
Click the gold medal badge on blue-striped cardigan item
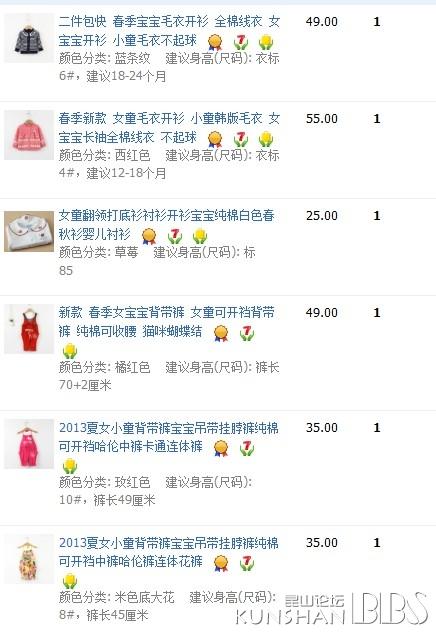(x=215, y=42)
